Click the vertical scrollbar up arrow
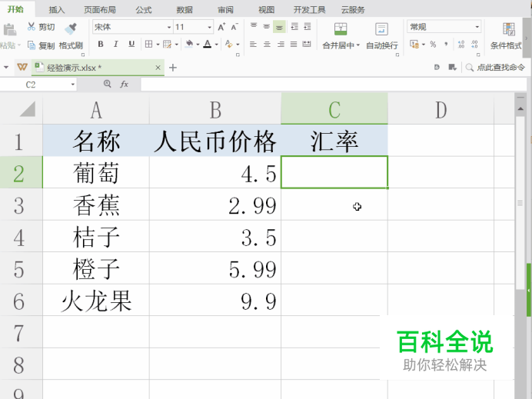532x399 pixels. (x=520, y=109)
